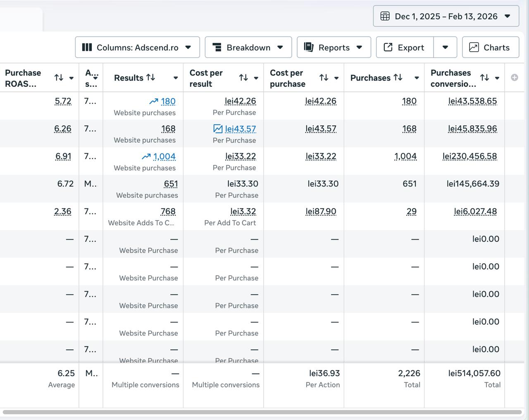
Task: Click the lei87.90 cost per purchase value
Action: pos(321,212)
